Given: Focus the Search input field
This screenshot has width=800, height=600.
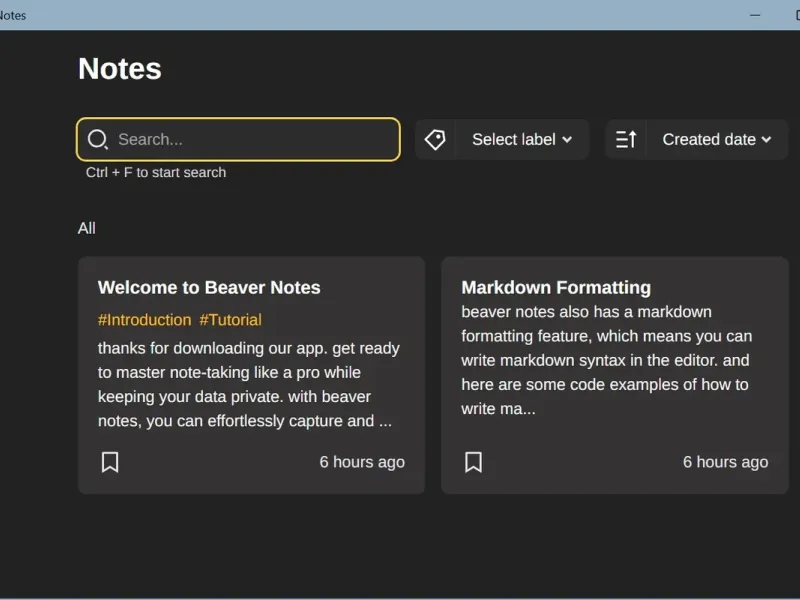Looking at the screenshot, I should click(x=250, y=140).
